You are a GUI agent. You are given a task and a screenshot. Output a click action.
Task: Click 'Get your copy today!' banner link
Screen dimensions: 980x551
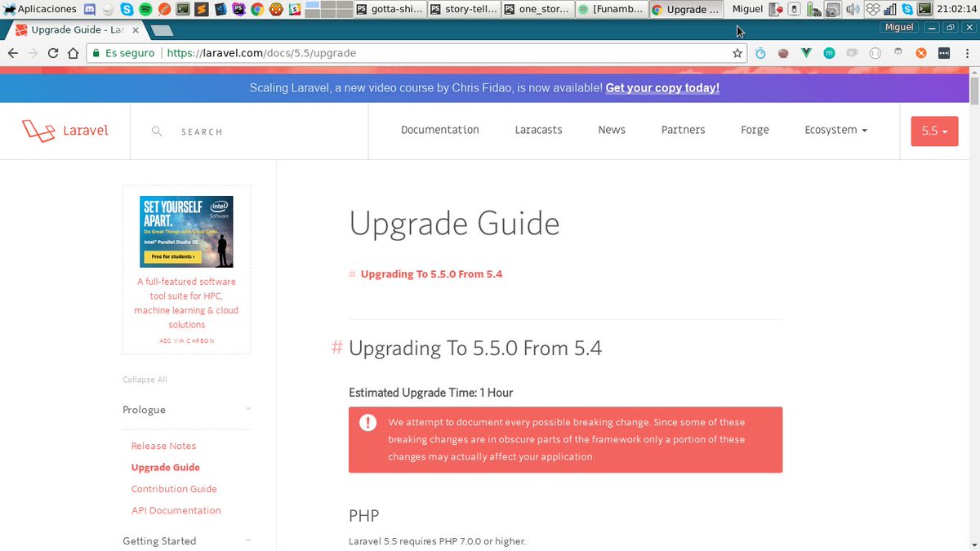coord(662,87)
